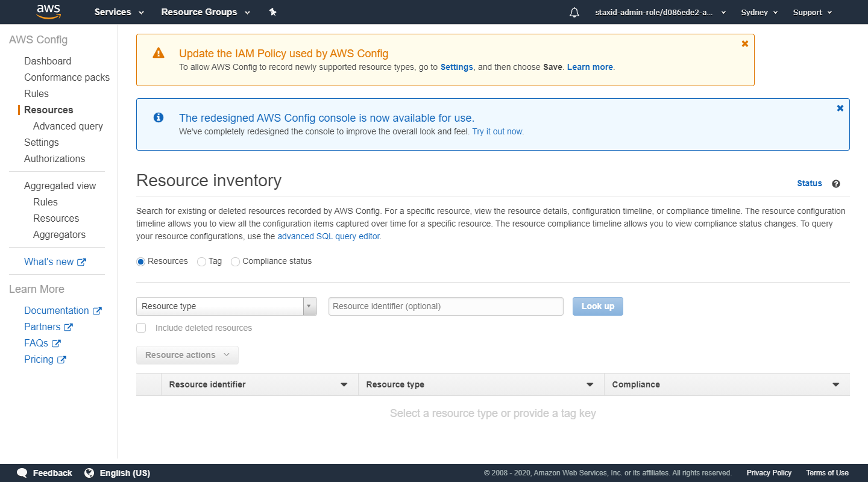The height and width of the screenshot is (482, 868).
Task: Click Privacy Policy in footer
Action: pyautogui.click(x=769, y=473)
